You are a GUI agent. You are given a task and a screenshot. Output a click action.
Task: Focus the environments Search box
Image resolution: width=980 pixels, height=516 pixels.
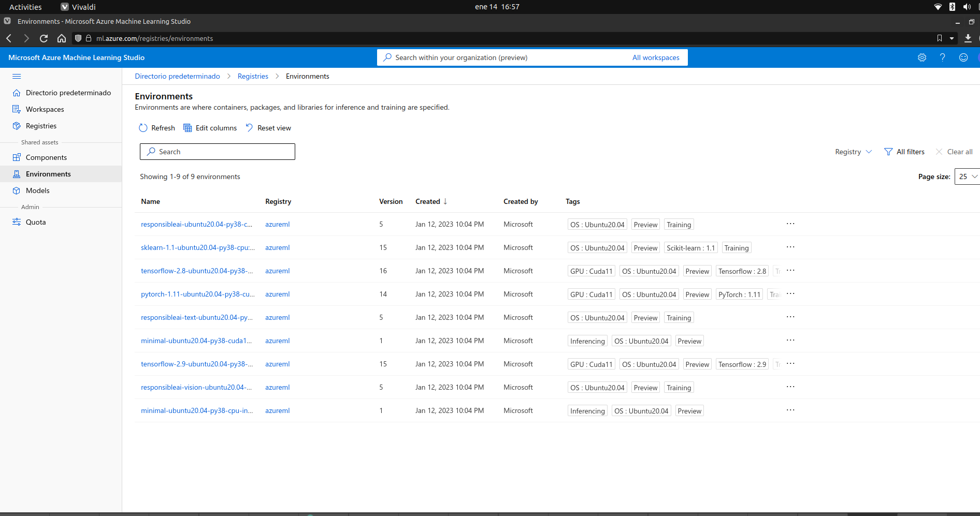[x=218, y=152]
